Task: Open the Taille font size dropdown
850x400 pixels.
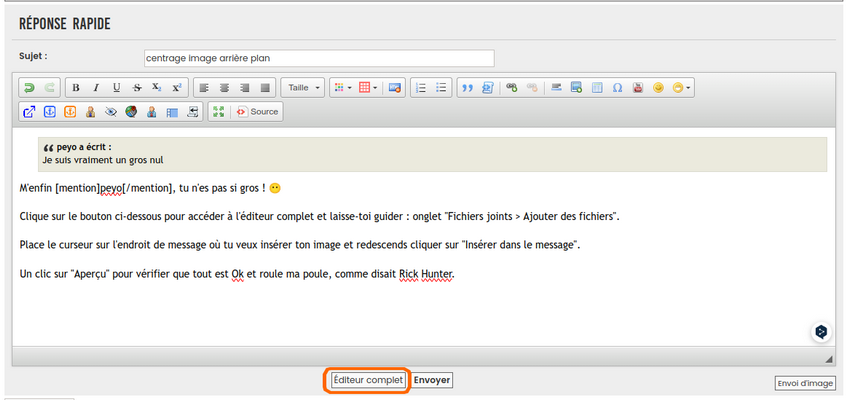Action: tap(302, 88)
